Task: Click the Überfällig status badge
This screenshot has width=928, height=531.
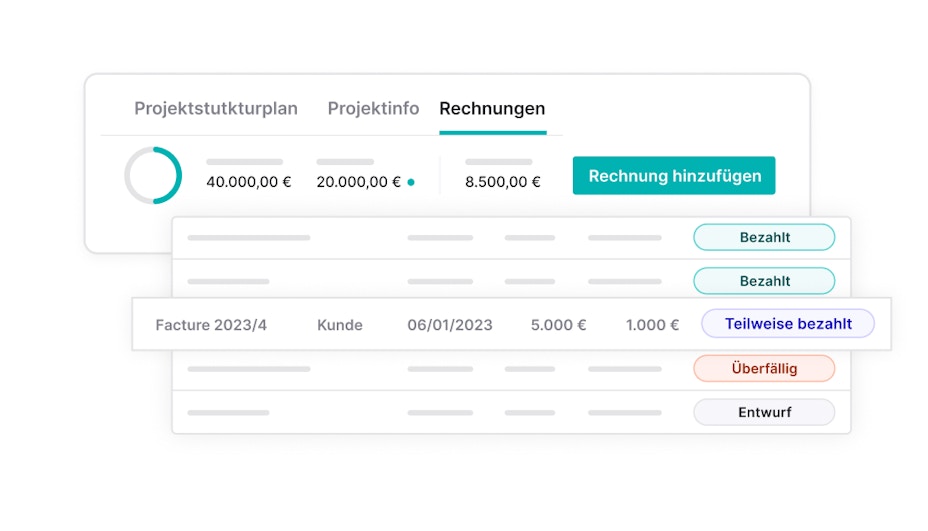Action: click(x=764, y=368)
